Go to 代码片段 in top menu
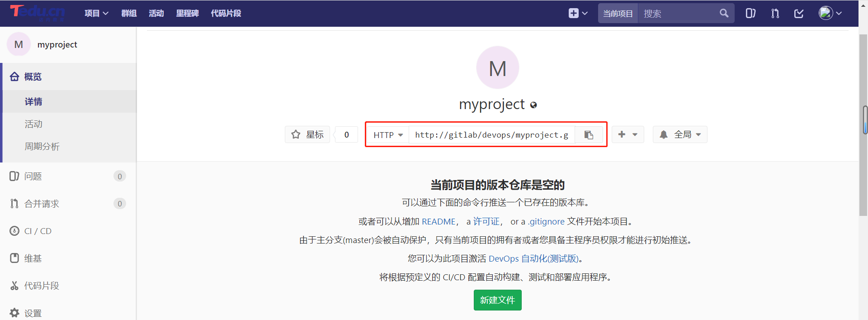 226,13
